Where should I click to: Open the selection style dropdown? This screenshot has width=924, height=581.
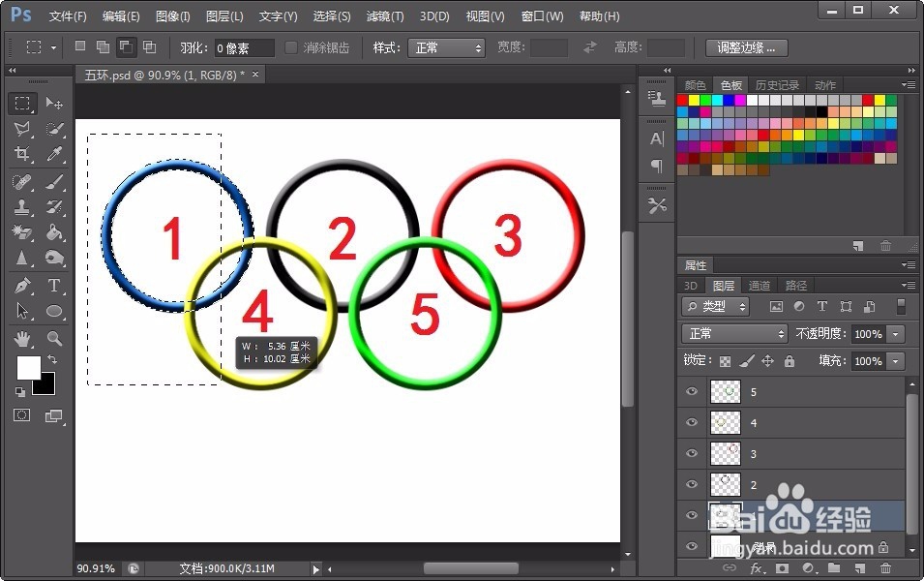pyautogui.click(x=446, y=47)
